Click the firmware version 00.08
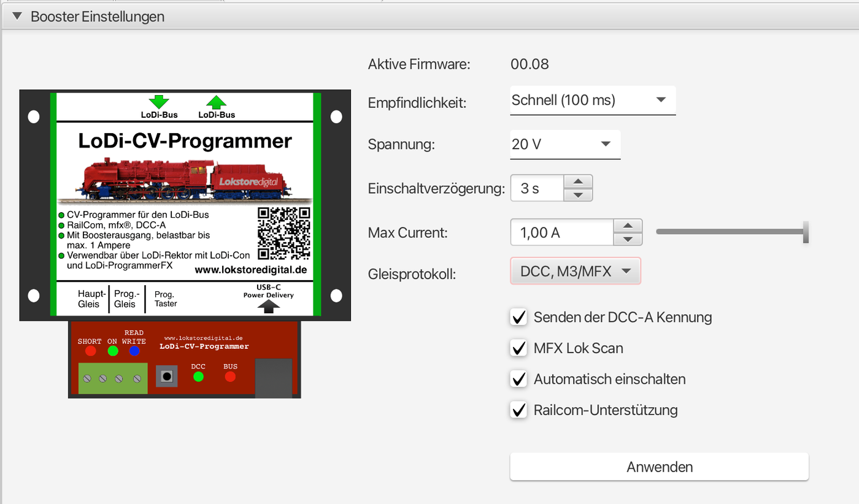 [x=530, y=64]
